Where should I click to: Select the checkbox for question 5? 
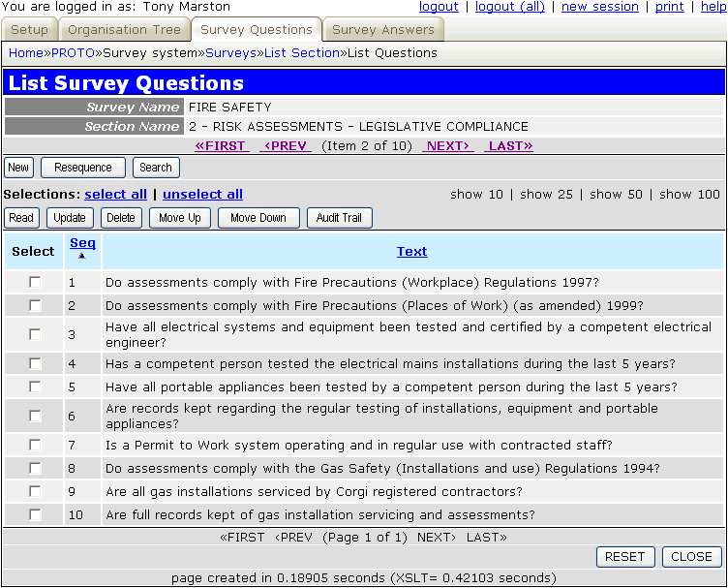point(36,387)
